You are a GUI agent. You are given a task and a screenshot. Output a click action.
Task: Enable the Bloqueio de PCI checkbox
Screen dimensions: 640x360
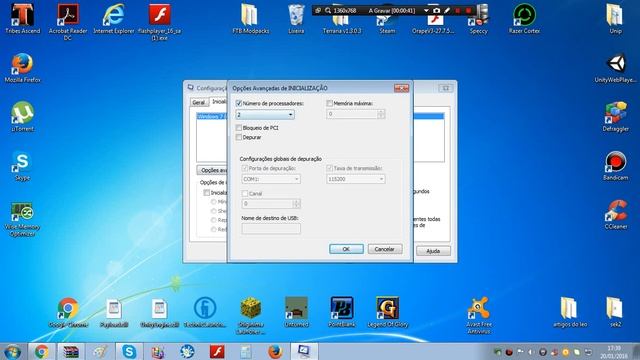click(239, 128)
